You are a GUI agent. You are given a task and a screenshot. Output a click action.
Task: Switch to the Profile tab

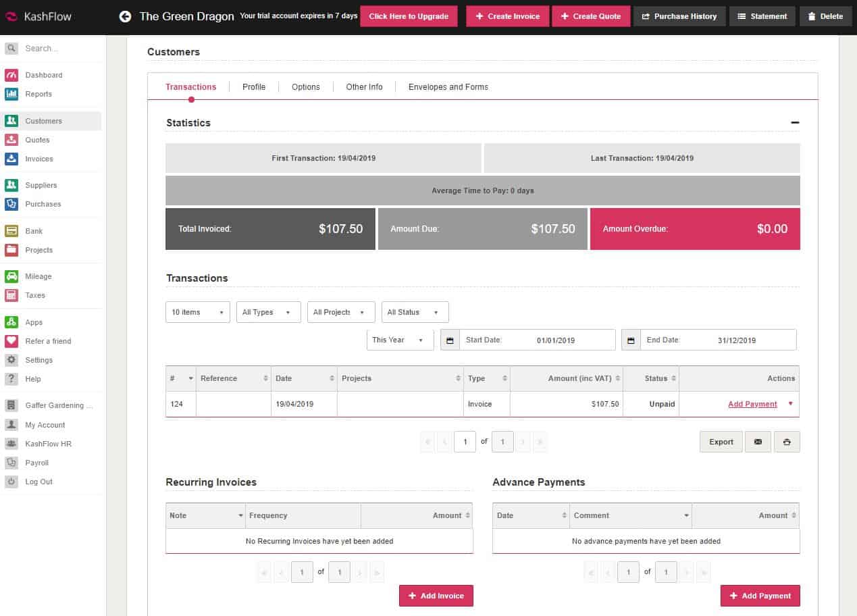coord(254,87)
